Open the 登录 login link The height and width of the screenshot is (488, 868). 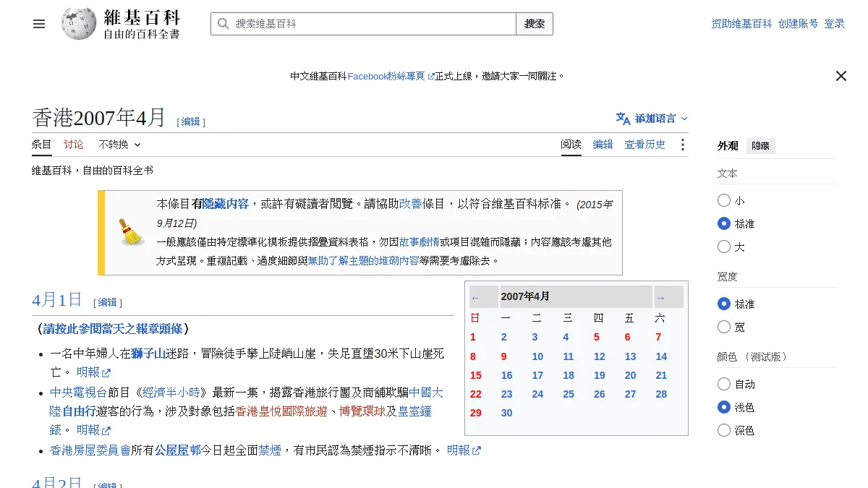834,24
